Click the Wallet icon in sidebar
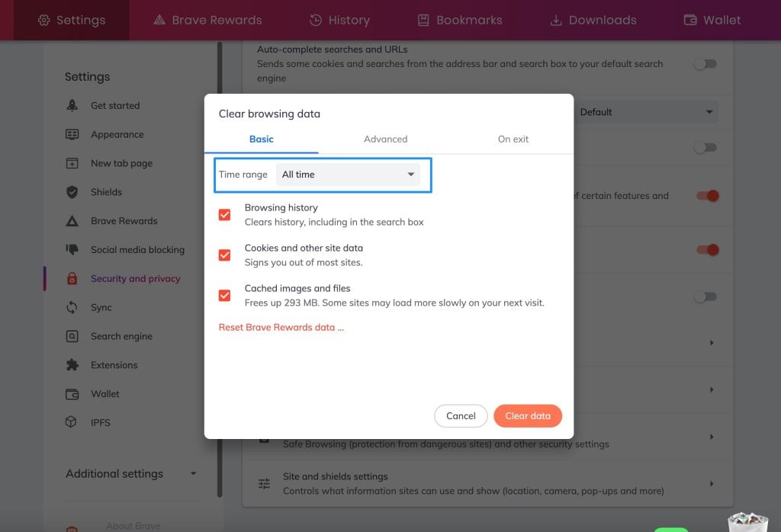 (72, 394)
